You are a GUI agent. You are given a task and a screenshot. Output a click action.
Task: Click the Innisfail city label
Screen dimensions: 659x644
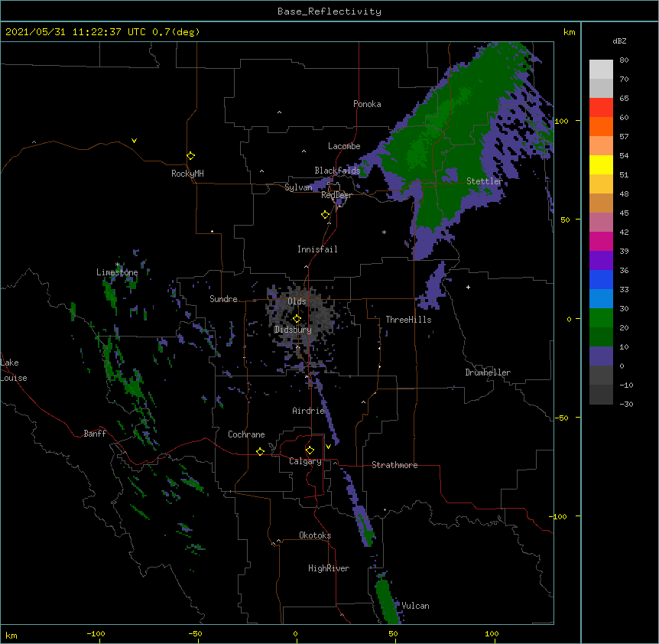tap(317, 249)
